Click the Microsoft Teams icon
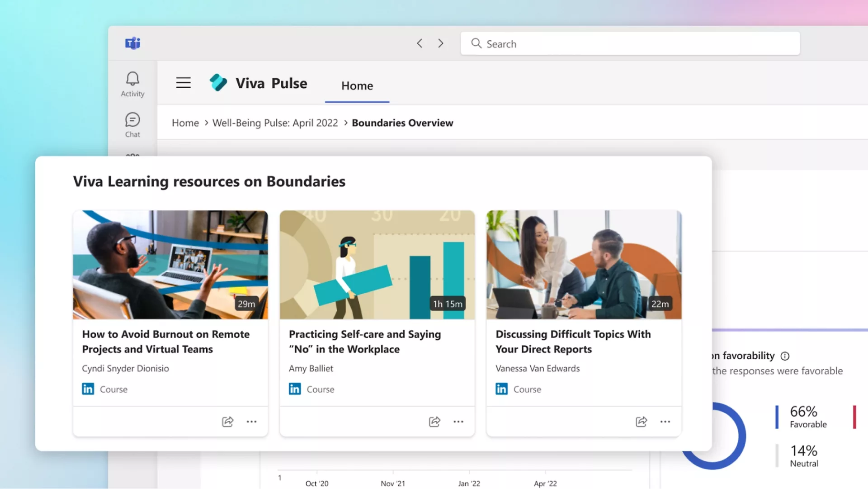Image resolution: width=868 pixels, height=489 pixels. click(x=132, y=43)
